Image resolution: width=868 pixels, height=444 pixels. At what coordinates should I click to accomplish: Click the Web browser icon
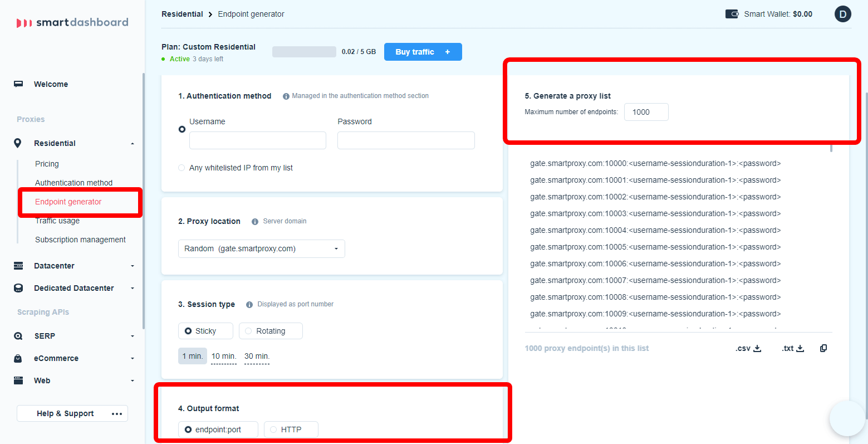click(18, 380)
